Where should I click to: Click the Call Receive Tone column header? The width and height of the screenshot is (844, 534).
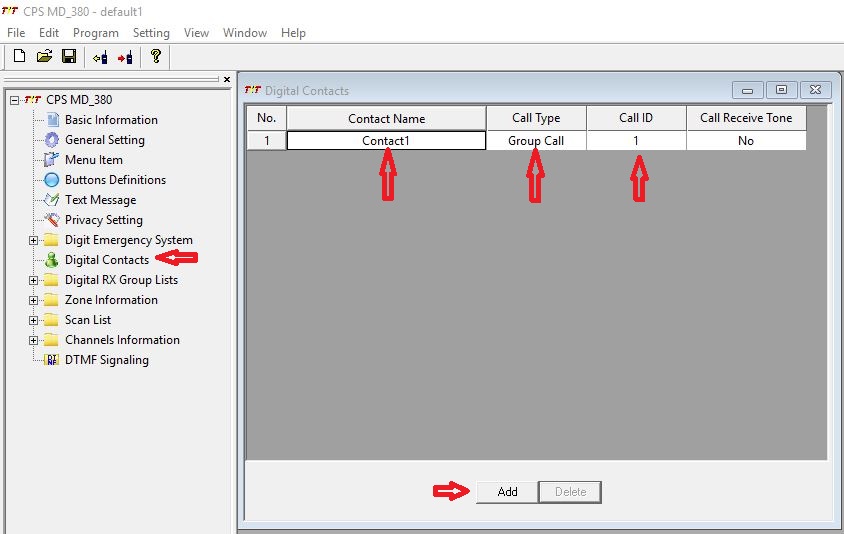click(746, 118)
